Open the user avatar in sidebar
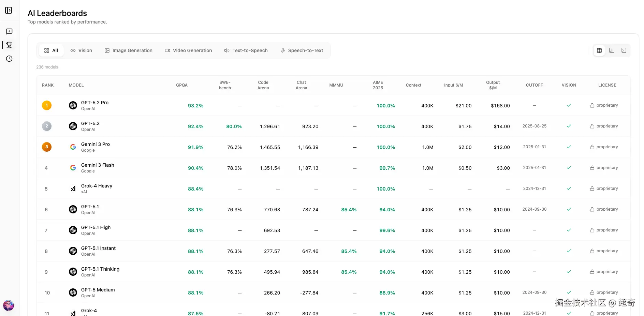 click(x=9, y=305)
